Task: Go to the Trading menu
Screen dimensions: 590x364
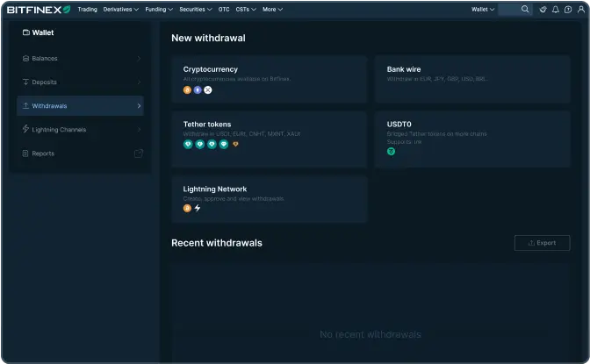Action: click(x=87, y=10)
